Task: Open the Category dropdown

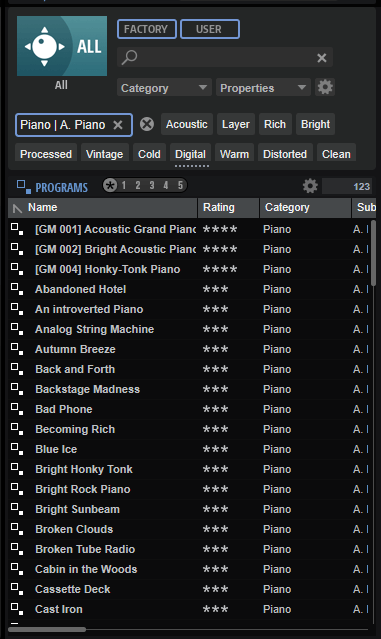Action: click(164, 88)
